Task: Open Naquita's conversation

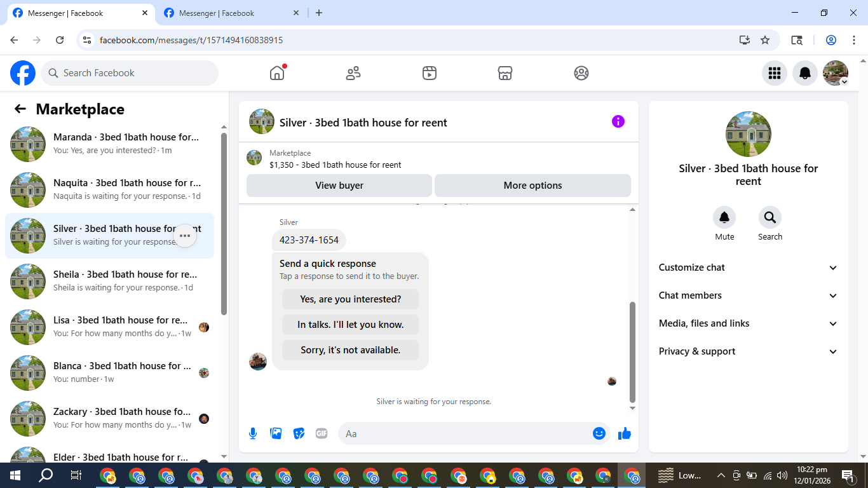Action: pos(109,190)
